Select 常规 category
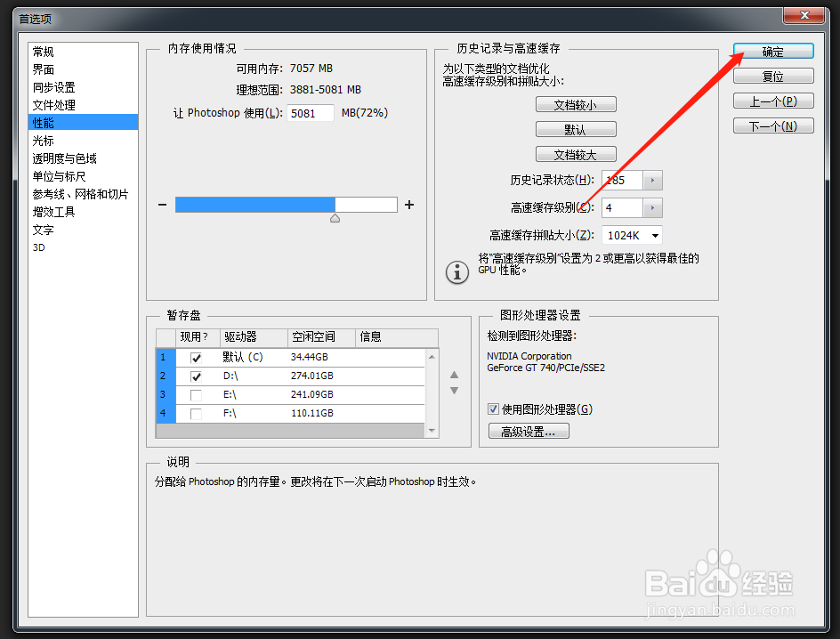This screenshot has width=840, height=639. [x=83, y=52]
